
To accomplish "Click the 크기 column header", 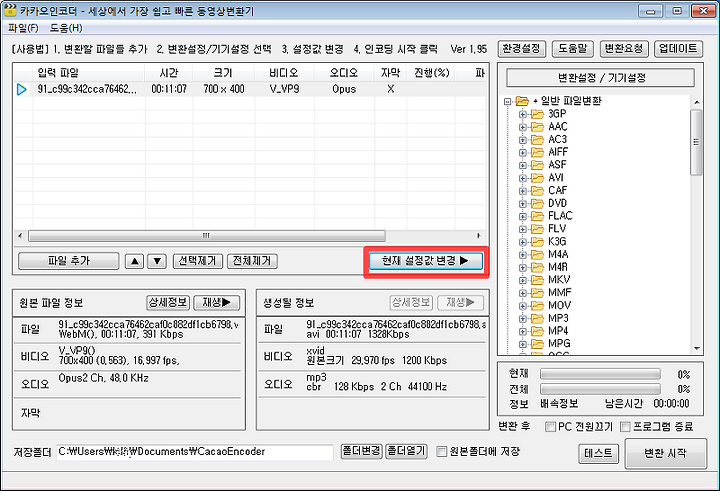I will point(223,73).
